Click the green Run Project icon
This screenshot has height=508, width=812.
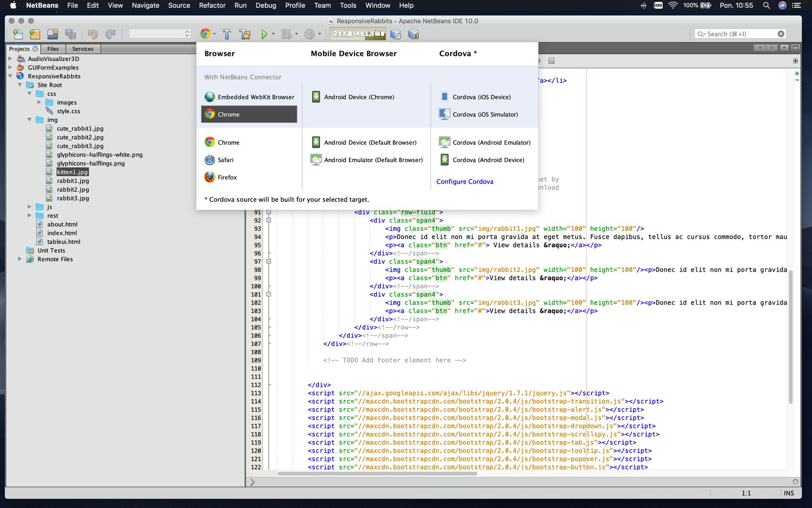tap(264, 34)
